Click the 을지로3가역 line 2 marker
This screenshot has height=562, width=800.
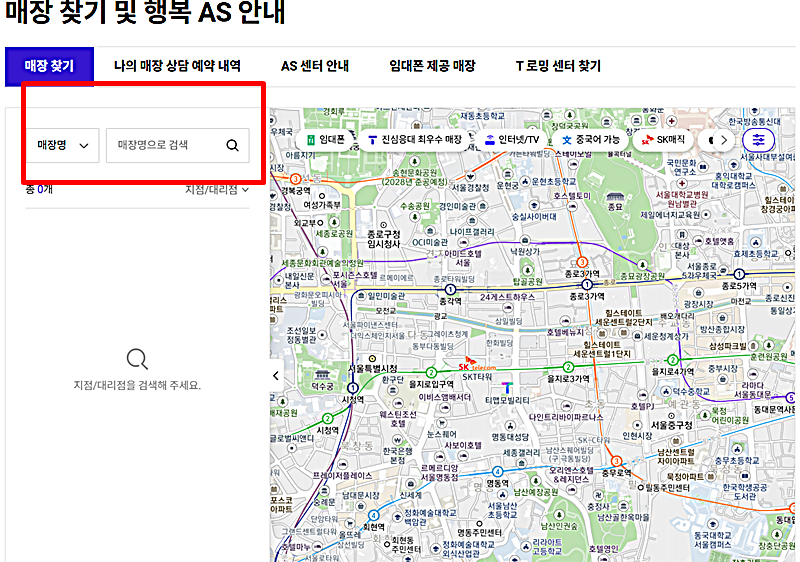[x=568, y=367]
